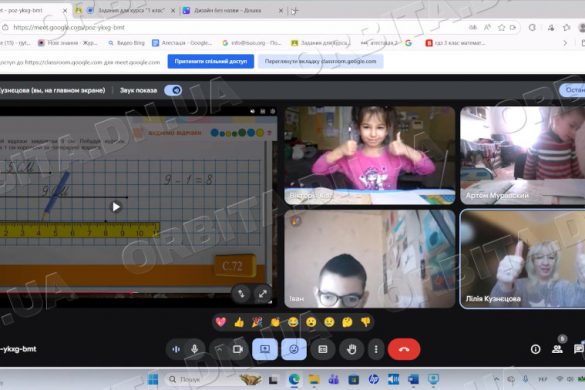Send the red heart reaction

click(x=221, y=322)
